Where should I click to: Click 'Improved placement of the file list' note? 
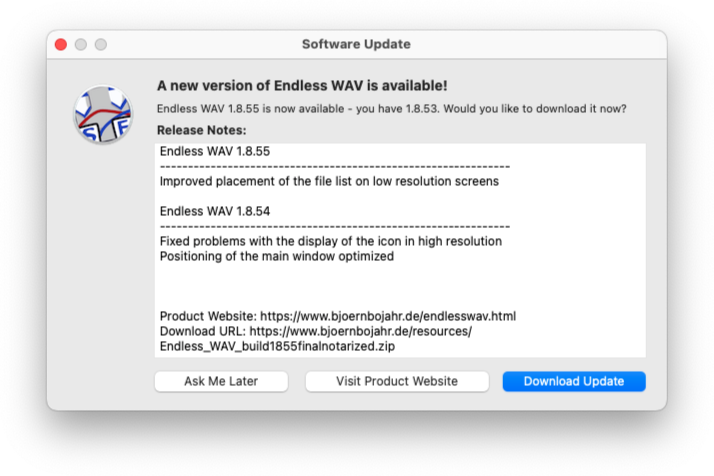pos(329,181)
